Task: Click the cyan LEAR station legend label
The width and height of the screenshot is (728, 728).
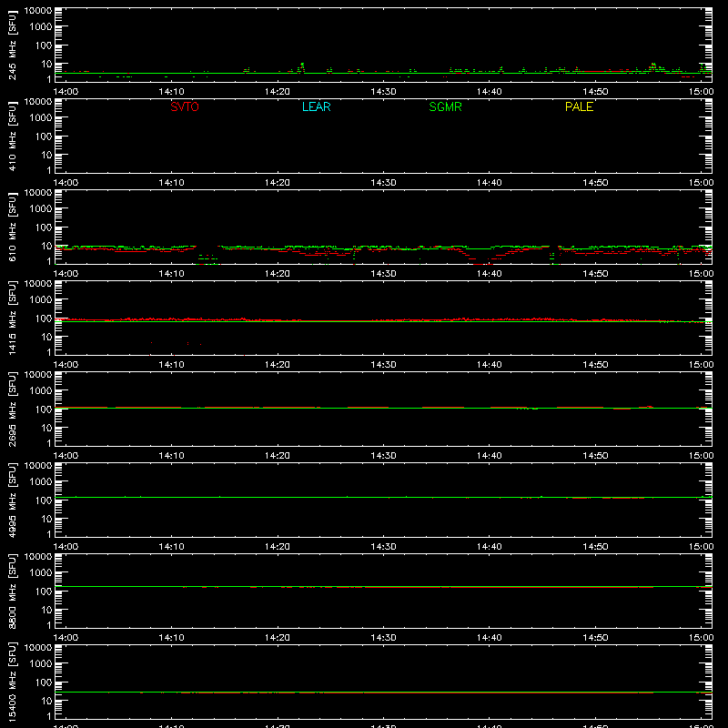Action: point(316,106)
